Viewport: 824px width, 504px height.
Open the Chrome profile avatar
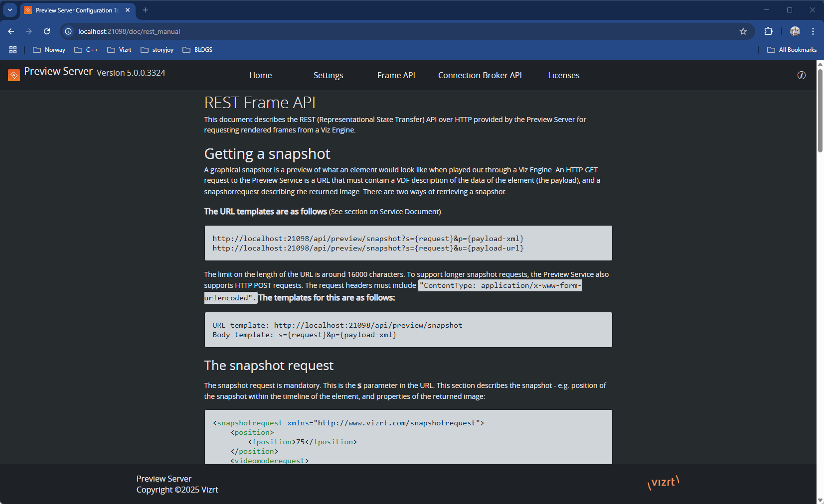coord(795,31)
